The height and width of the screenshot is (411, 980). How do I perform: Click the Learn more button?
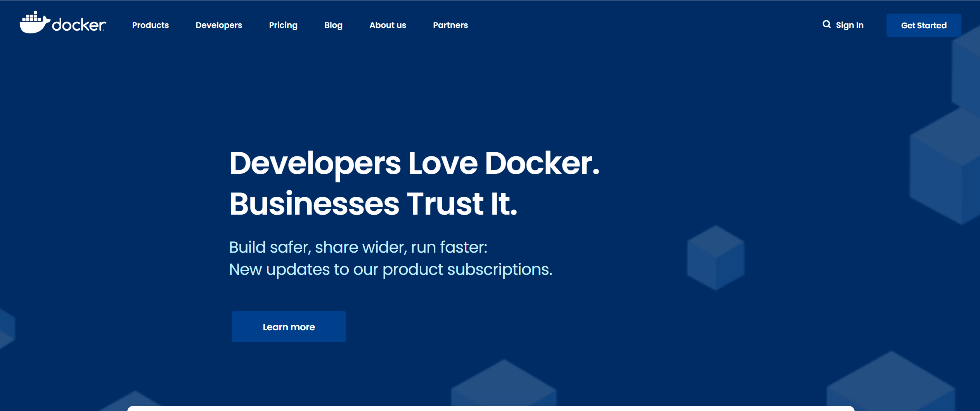tap(289, 326)
